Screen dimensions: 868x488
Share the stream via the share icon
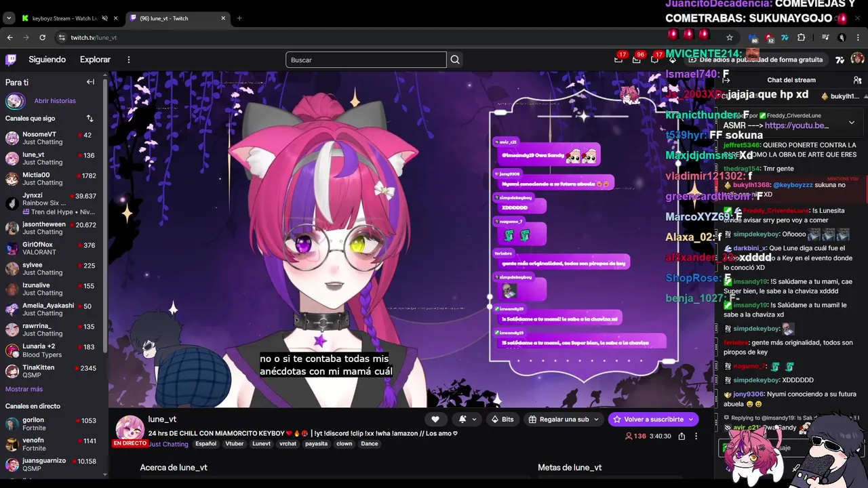(x=682, y=436)
